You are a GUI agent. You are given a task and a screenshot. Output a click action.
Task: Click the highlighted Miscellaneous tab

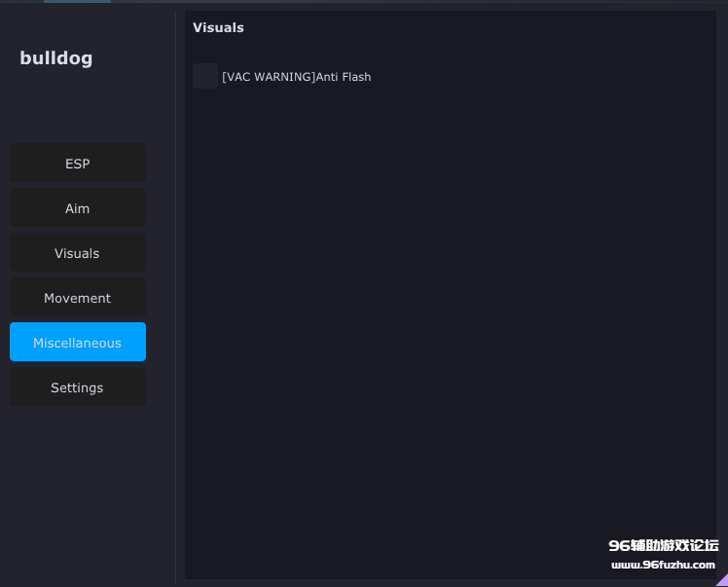(78, 343)
